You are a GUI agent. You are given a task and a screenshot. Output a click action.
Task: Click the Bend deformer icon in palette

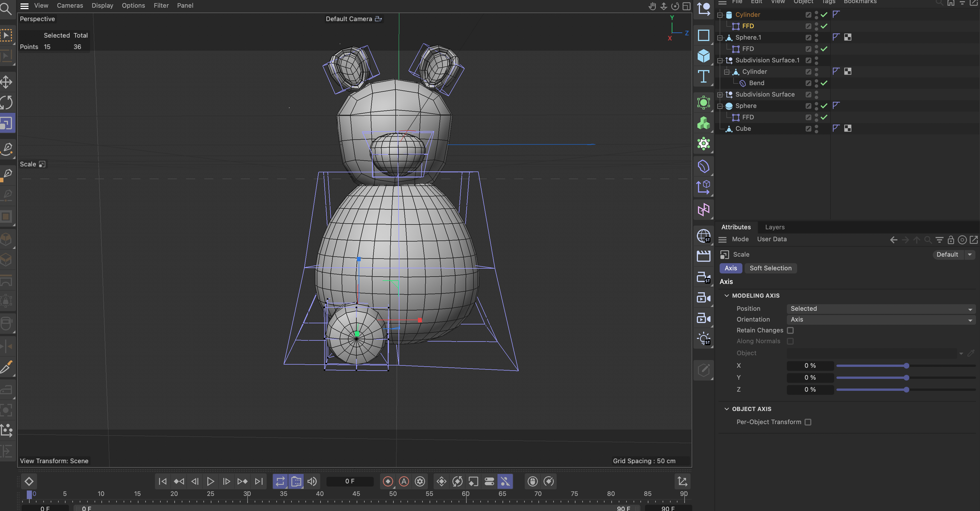tap(703, 166)
